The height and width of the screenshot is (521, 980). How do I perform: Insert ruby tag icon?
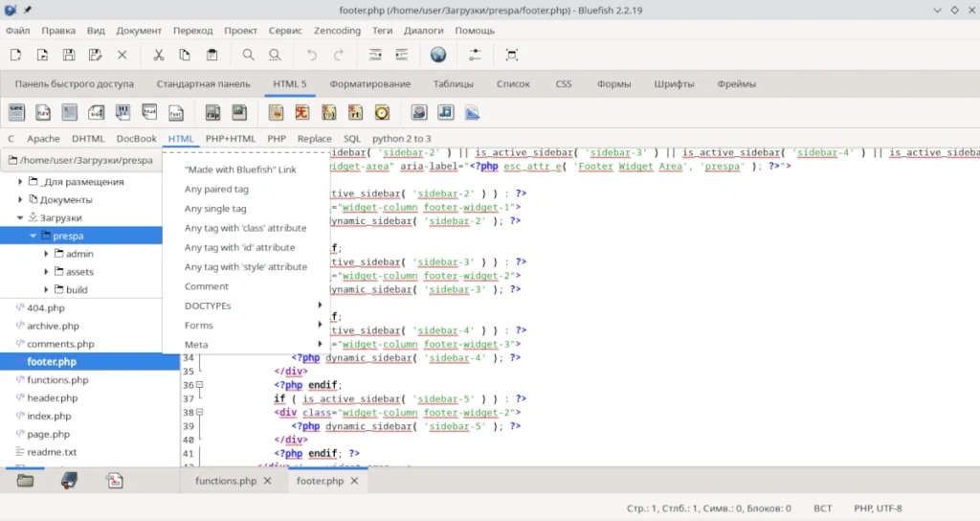pos(302,113)
